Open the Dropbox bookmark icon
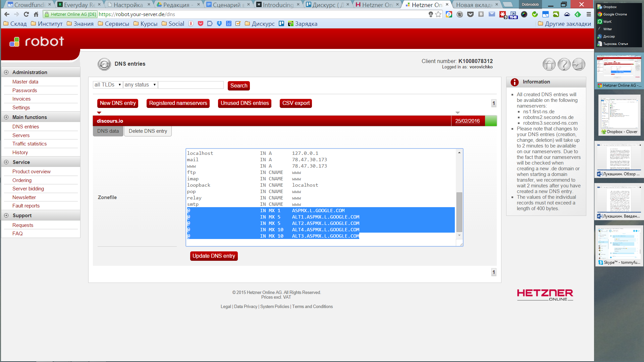The height and width of the screenshot is (362, 644). click(x=219, y=24)
